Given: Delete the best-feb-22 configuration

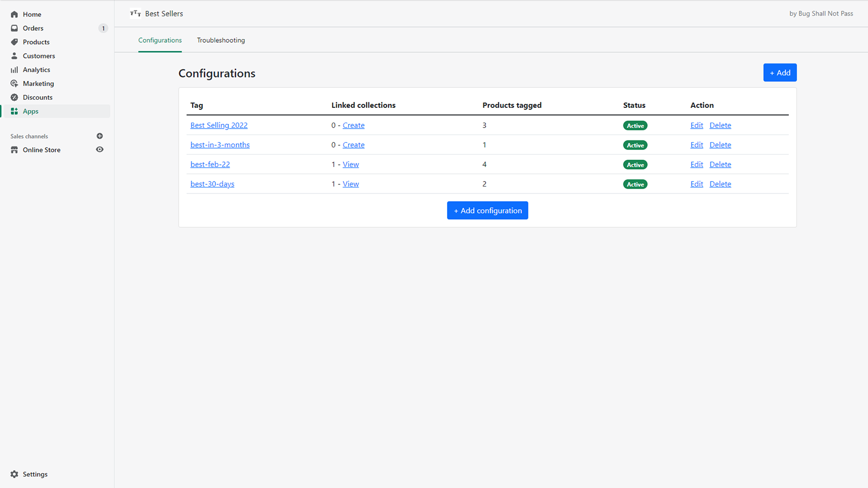Looking at the screenshot, I should 720,164.
